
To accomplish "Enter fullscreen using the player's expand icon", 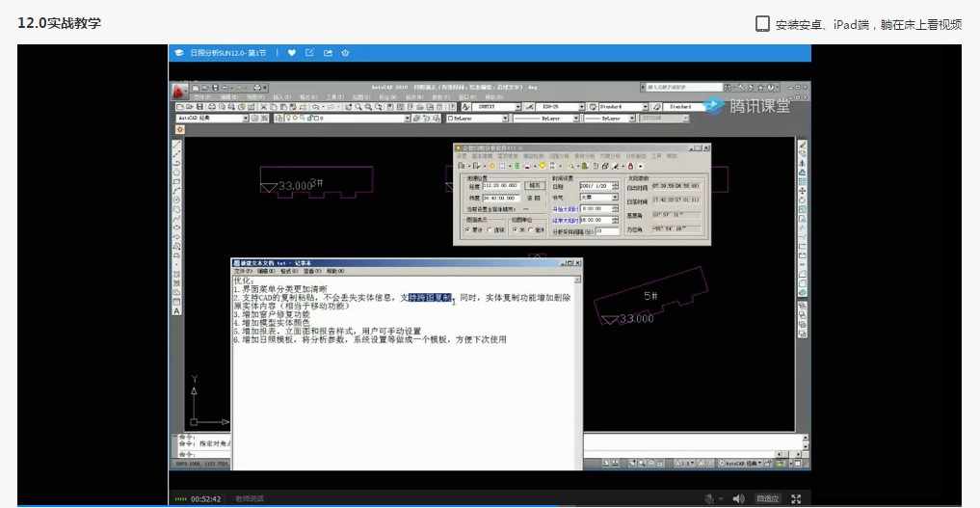I will [796, 498].
